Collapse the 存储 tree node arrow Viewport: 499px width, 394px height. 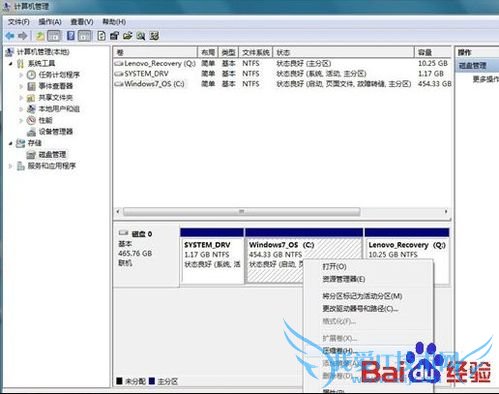coord(11,143)
